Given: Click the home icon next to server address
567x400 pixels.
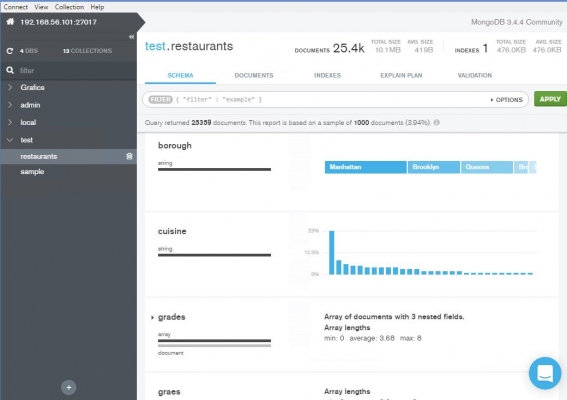Looking at the screenshot, I should click(10, 22).
